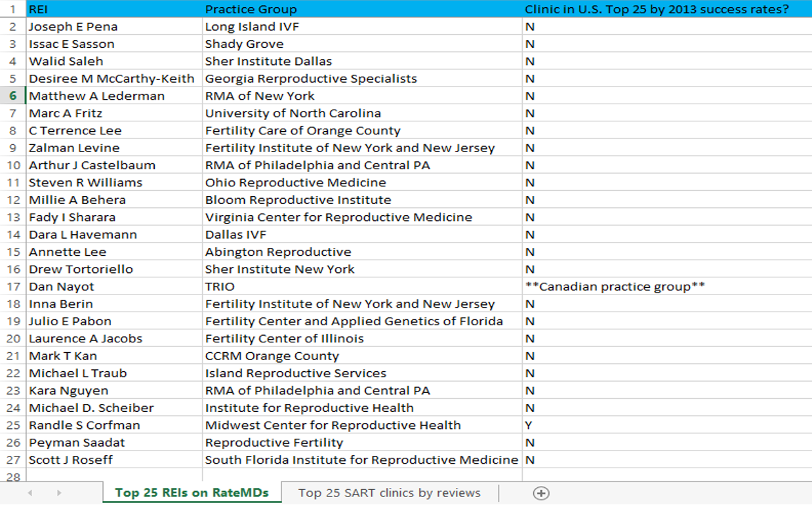This screenshot has height=505, width=812.
Task: Click cell Randle S Corfman
Action: 114,425
